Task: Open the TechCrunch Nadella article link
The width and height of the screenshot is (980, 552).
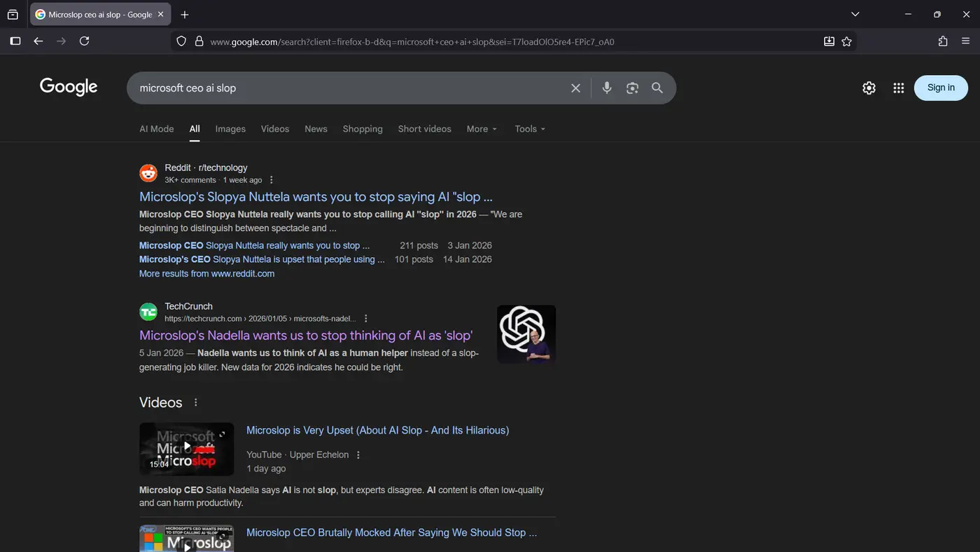Action: click(x=306, y=336)
